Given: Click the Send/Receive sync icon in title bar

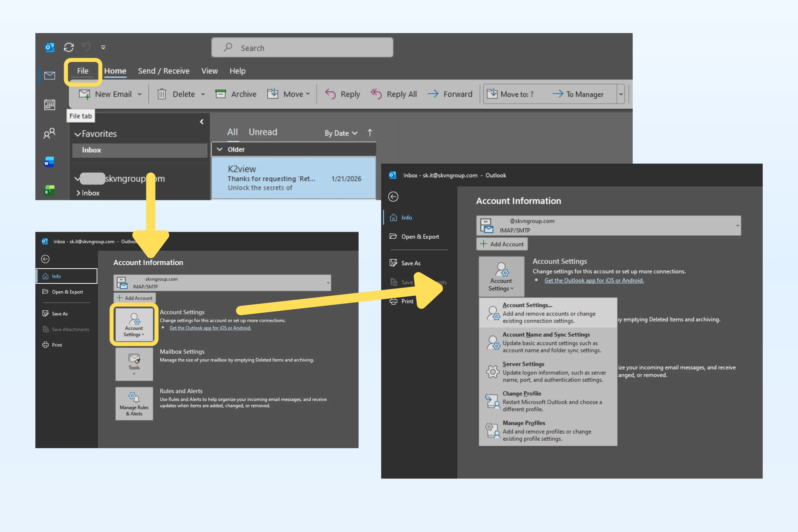Looking at the screenshot, I should pos(69,47).
